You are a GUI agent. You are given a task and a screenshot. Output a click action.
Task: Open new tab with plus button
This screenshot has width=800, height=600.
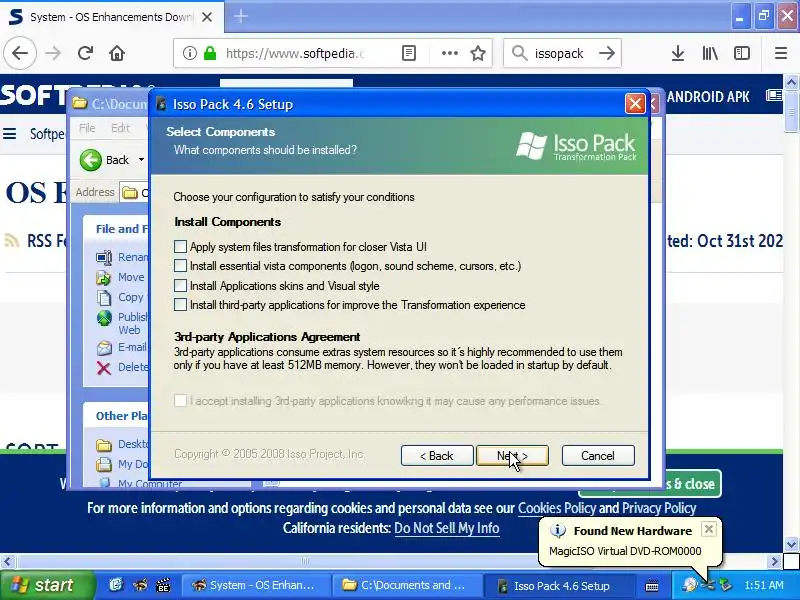tap(241, 16)
